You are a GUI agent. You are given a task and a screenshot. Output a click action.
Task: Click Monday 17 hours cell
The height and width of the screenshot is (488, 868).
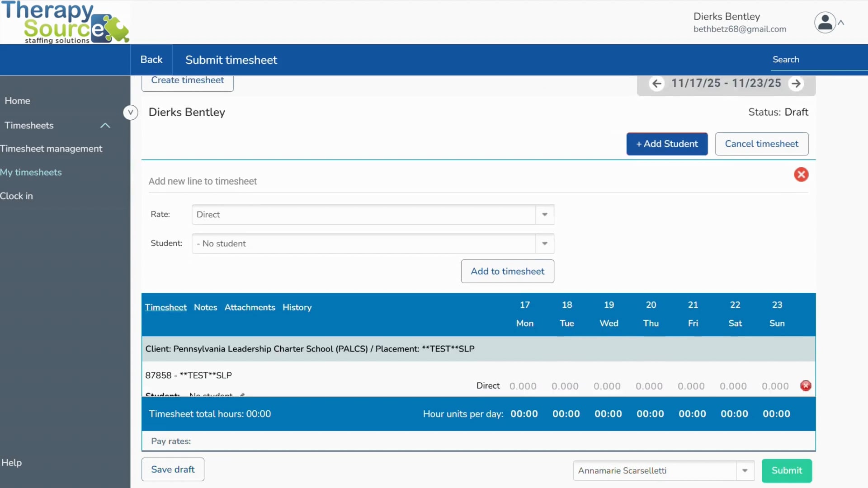coord(523,386)
